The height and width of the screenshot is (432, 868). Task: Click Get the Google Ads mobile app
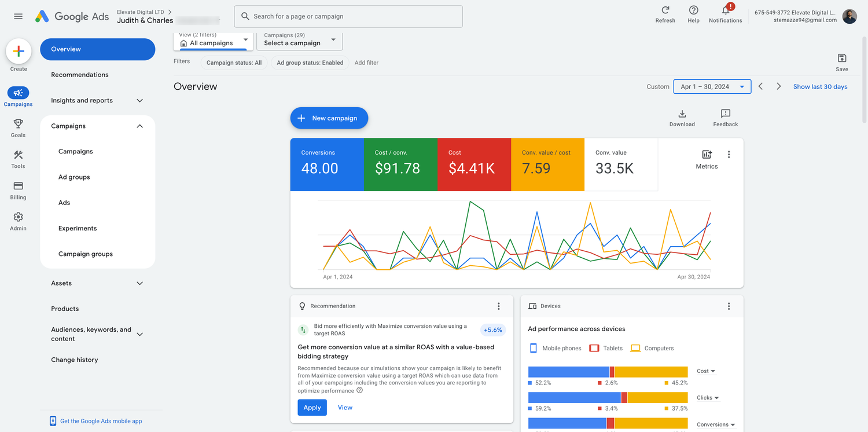101,421
